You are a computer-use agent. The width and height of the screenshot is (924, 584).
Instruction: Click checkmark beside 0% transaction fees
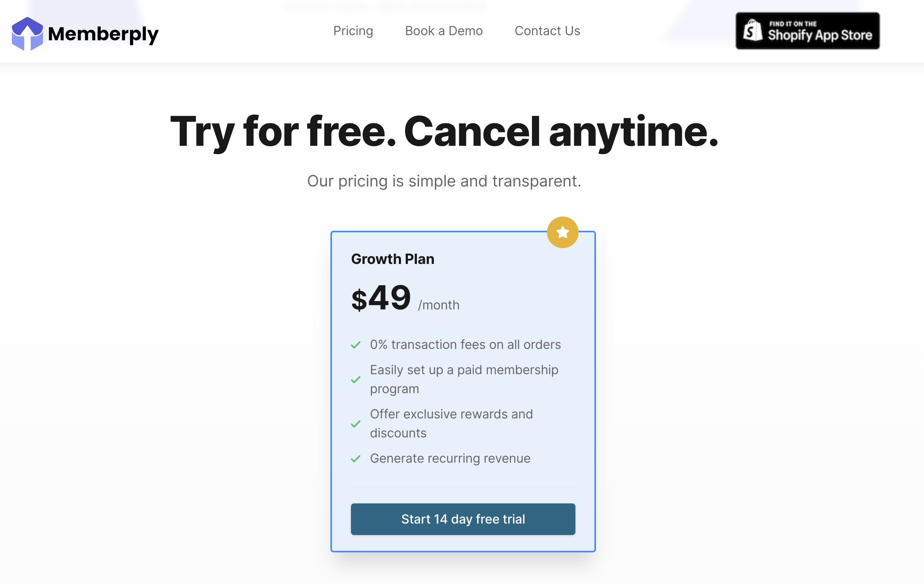tap(356, 345)
